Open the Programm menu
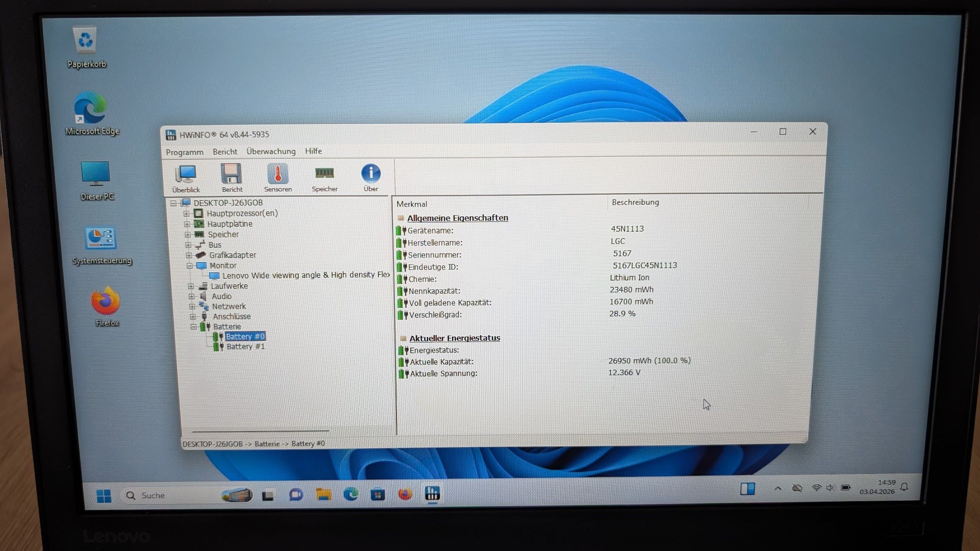Viewport: 980px width, 551px height. click(184, 152)
